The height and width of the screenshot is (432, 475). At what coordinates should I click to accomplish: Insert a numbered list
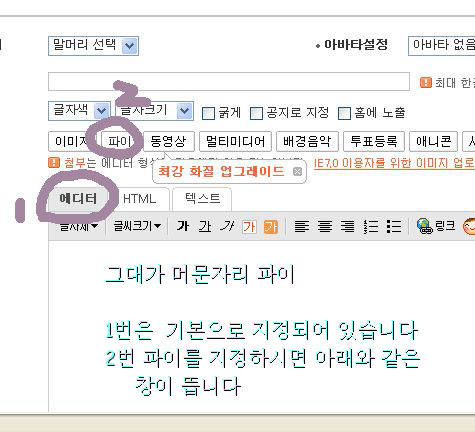click(x=371, y=227)
